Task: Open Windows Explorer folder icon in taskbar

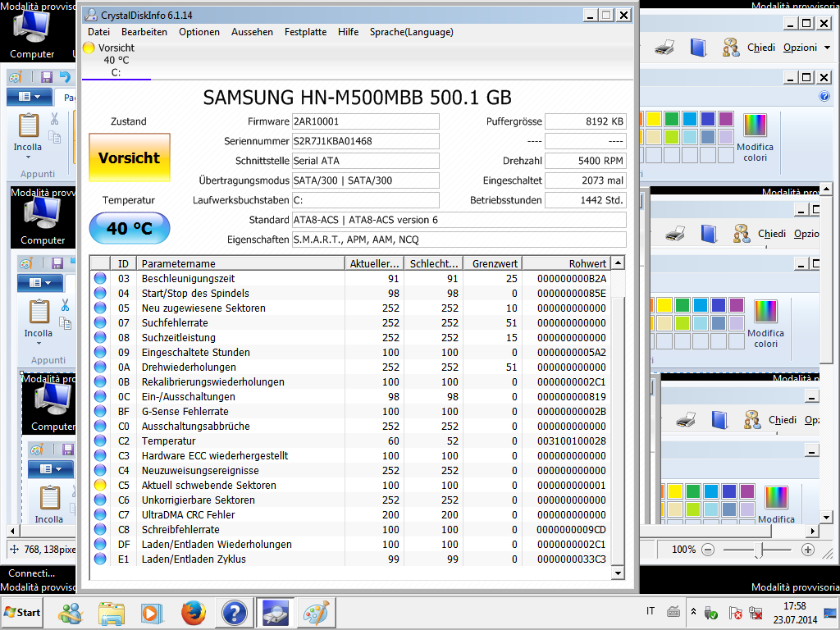Action: click(112, 613)
